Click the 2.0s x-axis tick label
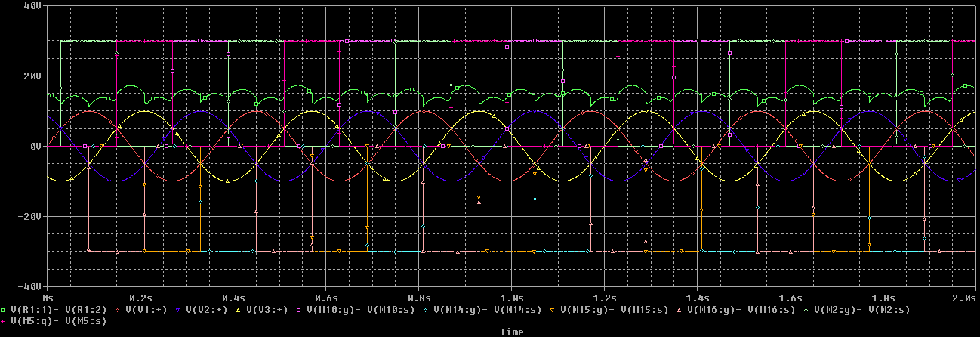The image size is (980, 337). 965,298
